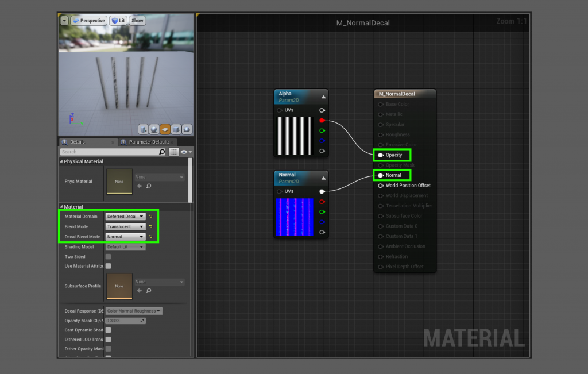
Task: Collapse the Alpha node preview
Action: (x=323, y=97)
